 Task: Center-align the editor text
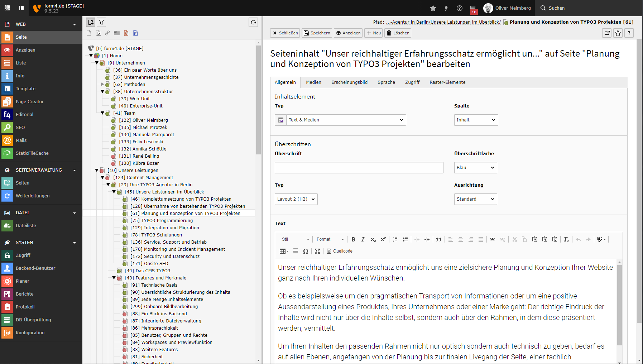click(461, 239)
